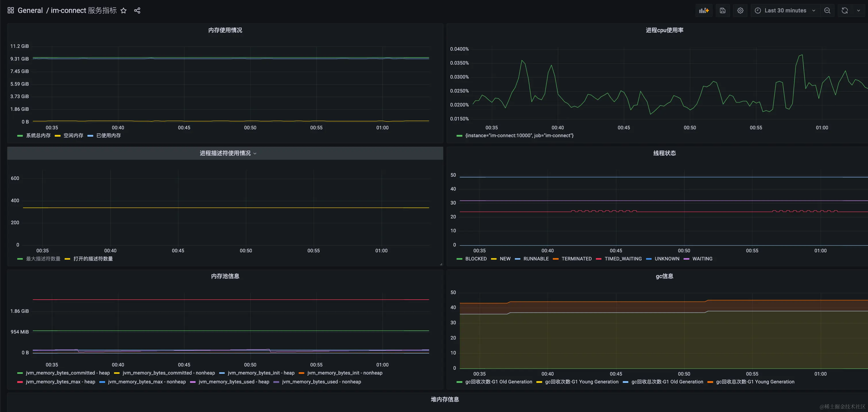The width and height of the screenshot is (868, 412).
Task: Toggle the RUNNABLE series in legend
Action: pos(536,259)
